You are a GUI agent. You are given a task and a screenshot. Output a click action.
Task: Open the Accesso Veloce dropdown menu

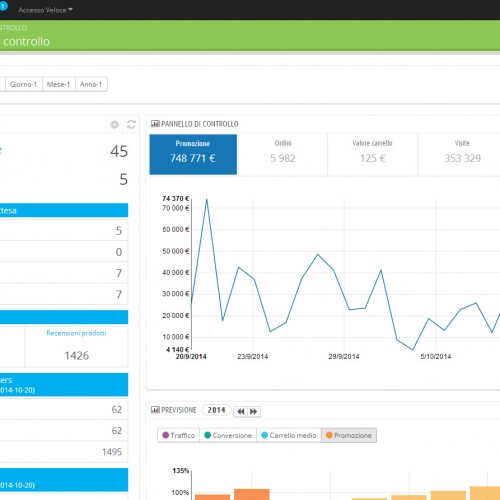point(45,10)
